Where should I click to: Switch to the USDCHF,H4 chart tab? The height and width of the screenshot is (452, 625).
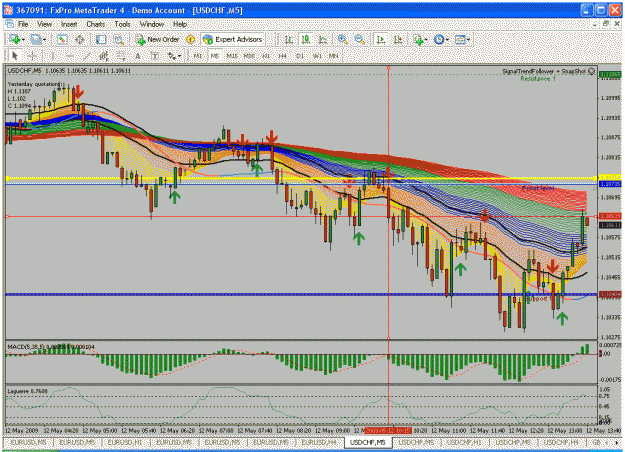561,442
